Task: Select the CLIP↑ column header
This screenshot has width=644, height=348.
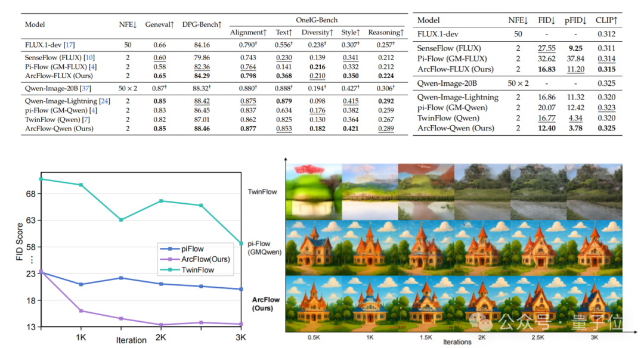Action: click(x=606, y=20)
